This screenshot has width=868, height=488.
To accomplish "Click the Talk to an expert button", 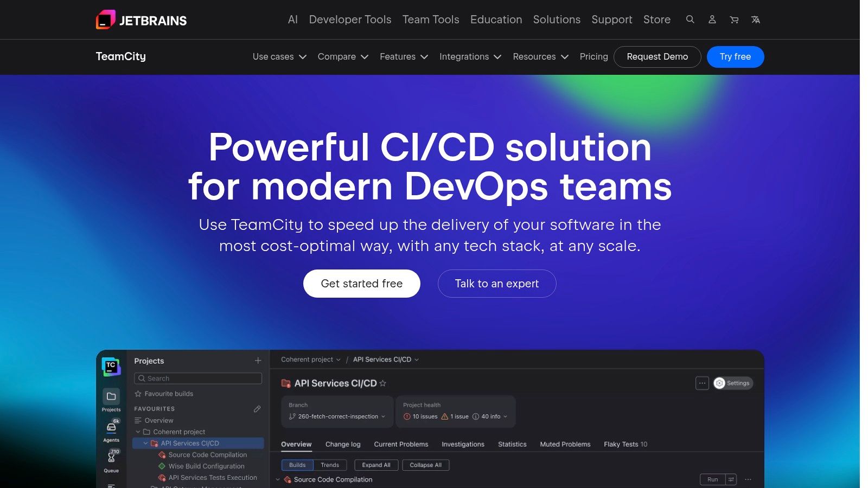I will 496,283.
